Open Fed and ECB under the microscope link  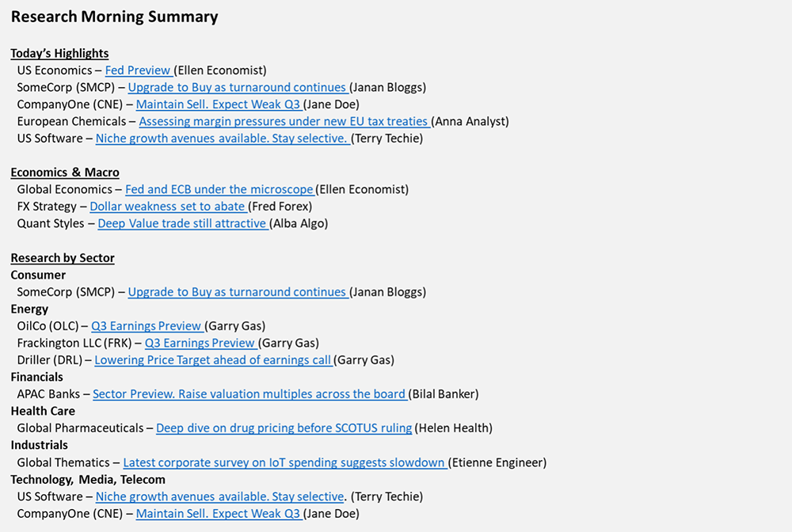[x=219, y=189]
